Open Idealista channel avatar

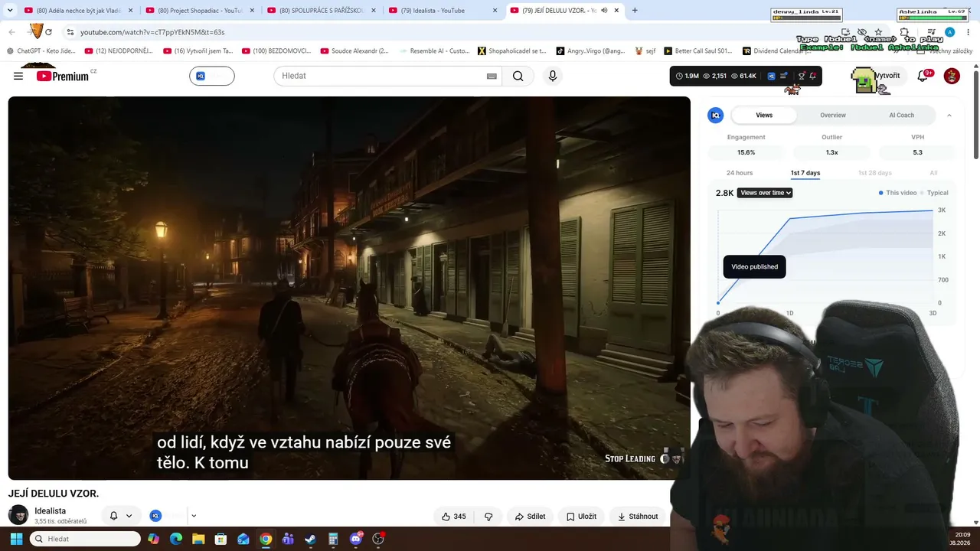tap(18, 515)
